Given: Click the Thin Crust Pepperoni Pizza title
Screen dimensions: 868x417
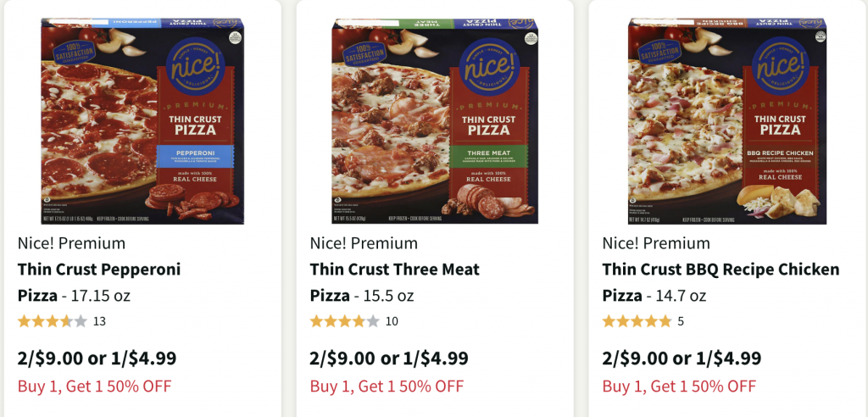Looking at the screenshot, I should click(99, 270).
